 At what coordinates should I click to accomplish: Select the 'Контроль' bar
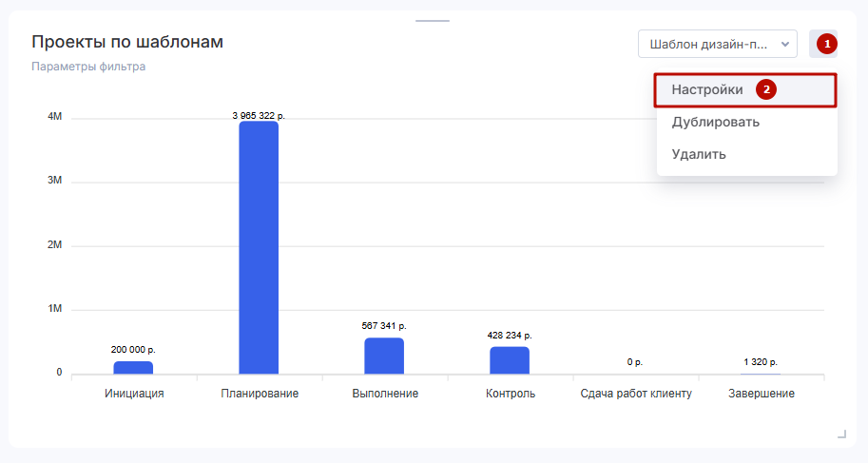coord(510,360)
